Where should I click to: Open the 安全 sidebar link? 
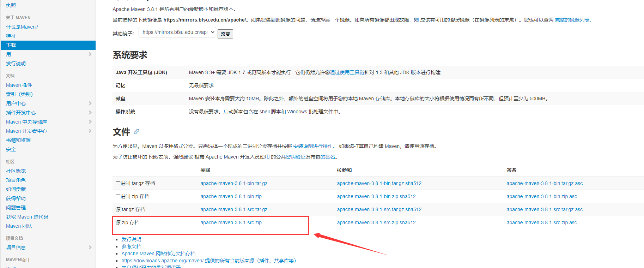(11, 149)
